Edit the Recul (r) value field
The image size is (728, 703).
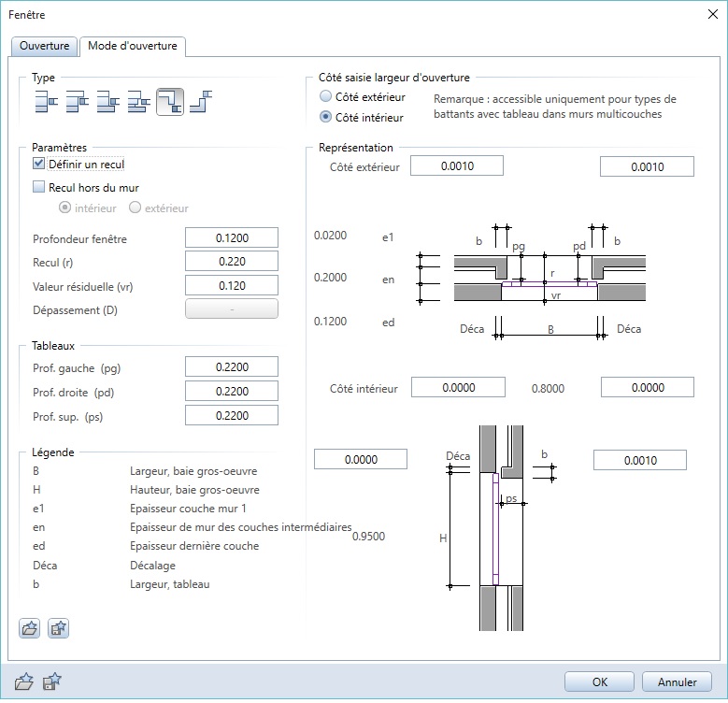232,262
